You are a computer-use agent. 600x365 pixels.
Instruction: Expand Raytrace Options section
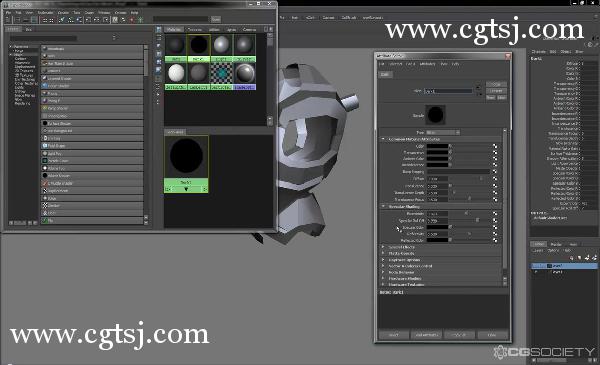click(383, 260)
